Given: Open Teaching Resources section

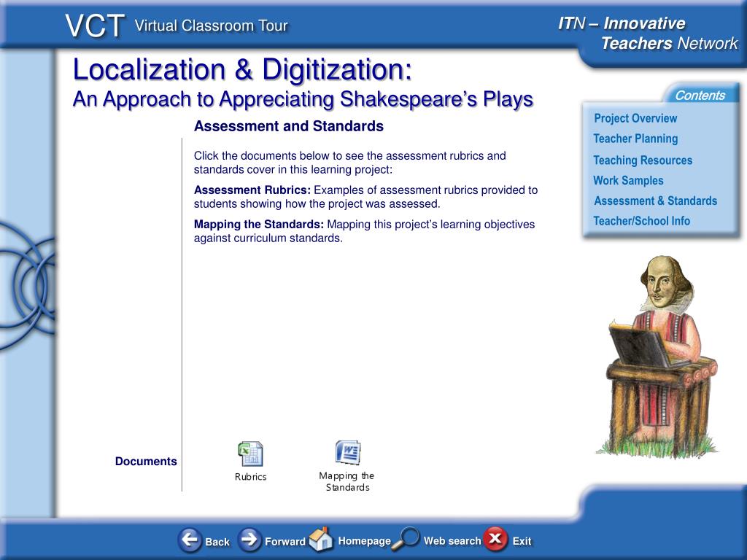Looking at the screenshot, I should (643, 160).
